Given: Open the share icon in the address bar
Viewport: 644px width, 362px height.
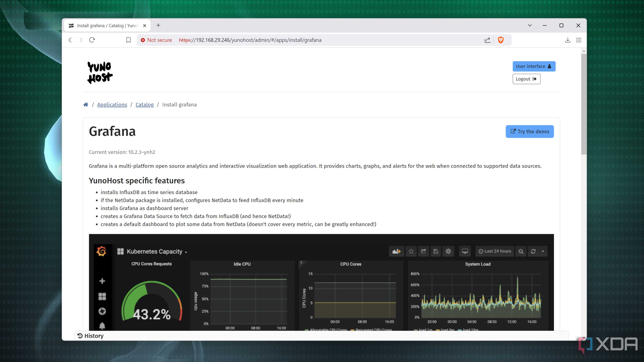Looking at the screenshot, I should coord(487,40).
